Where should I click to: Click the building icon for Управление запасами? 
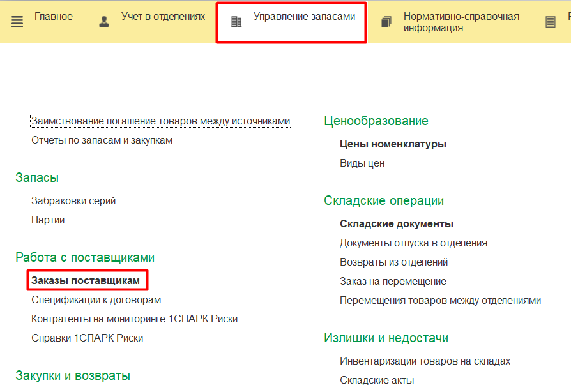[236, 22]
